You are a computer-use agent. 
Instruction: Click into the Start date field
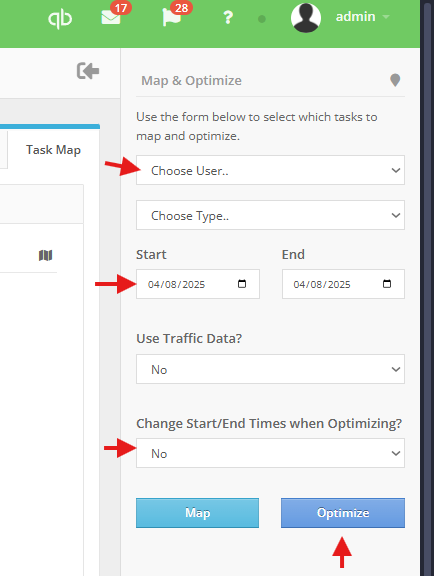point(198,284)
